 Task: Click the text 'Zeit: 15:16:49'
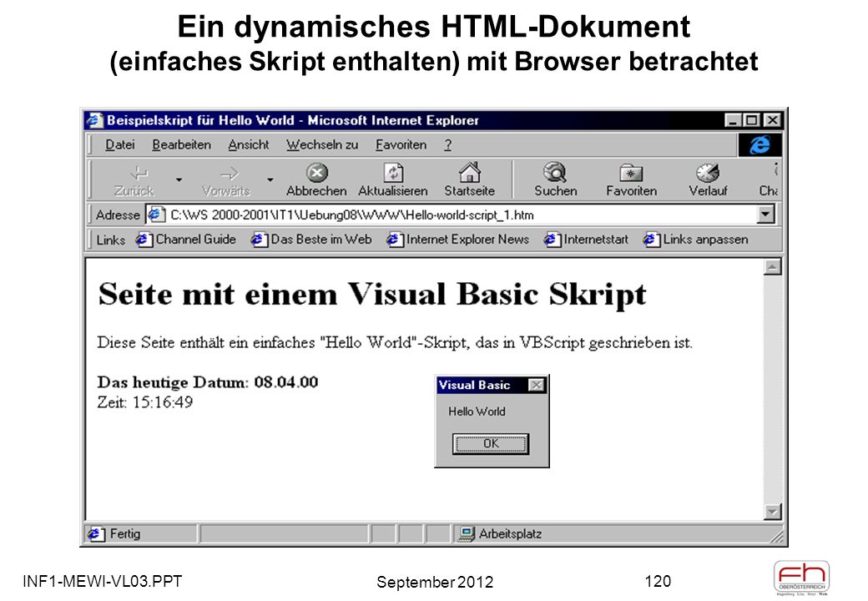[x=145, y=402]
